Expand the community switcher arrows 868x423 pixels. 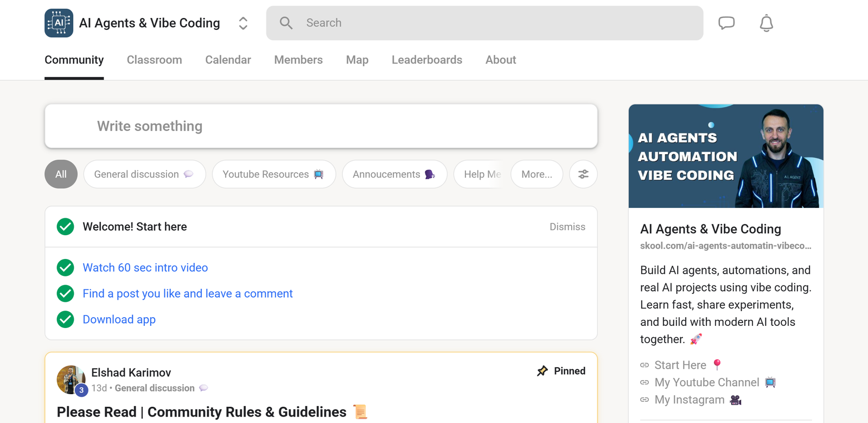pos(243,23)
